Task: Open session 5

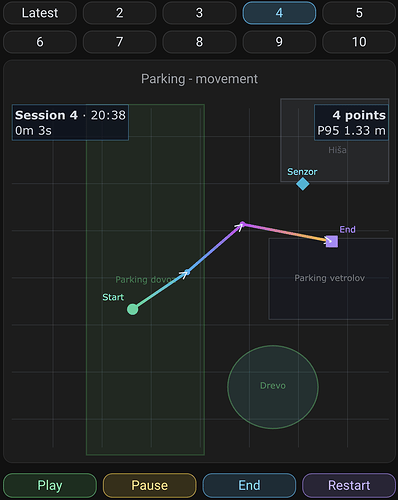Action: point(359,13)
